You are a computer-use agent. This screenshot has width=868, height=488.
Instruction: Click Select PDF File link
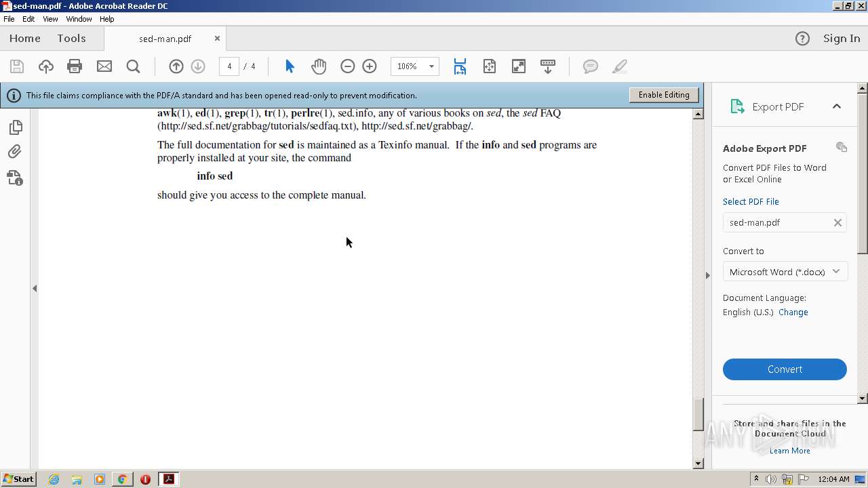click(x=751, y=202)
